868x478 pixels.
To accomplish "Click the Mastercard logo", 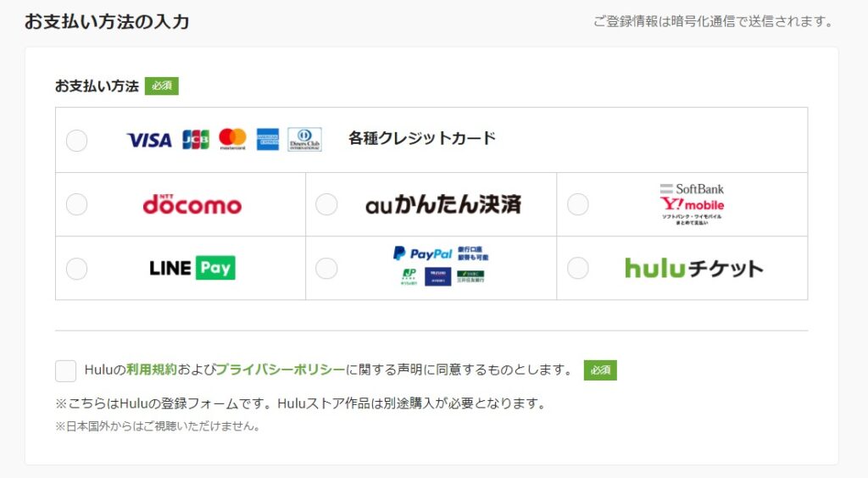I will point(232,139).
